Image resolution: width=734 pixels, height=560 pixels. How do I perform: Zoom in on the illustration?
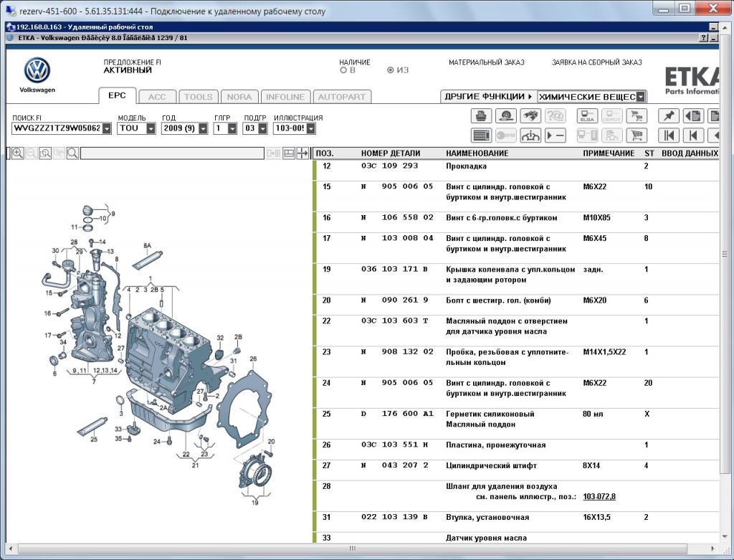(18, 153)
